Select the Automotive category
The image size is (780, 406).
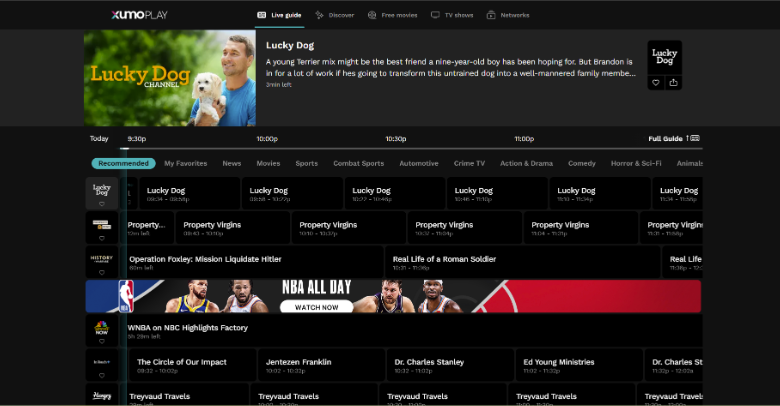pos(419,163)
